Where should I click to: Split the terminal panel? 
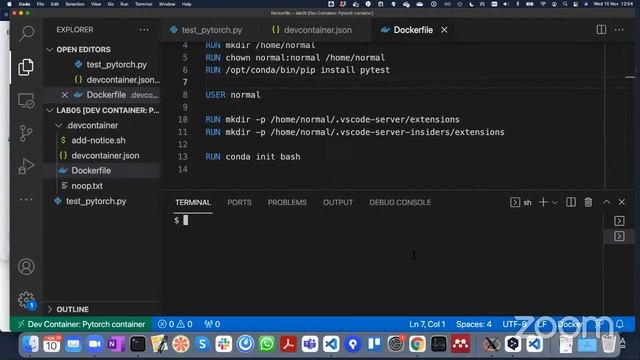coord(571,202)
